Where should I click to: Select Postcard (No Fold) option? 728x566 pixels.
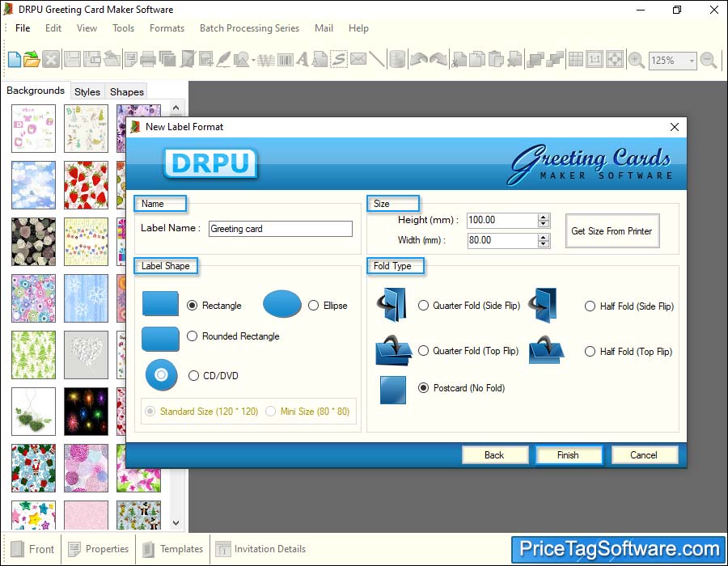pyautogui.click(x=423, y=388)
